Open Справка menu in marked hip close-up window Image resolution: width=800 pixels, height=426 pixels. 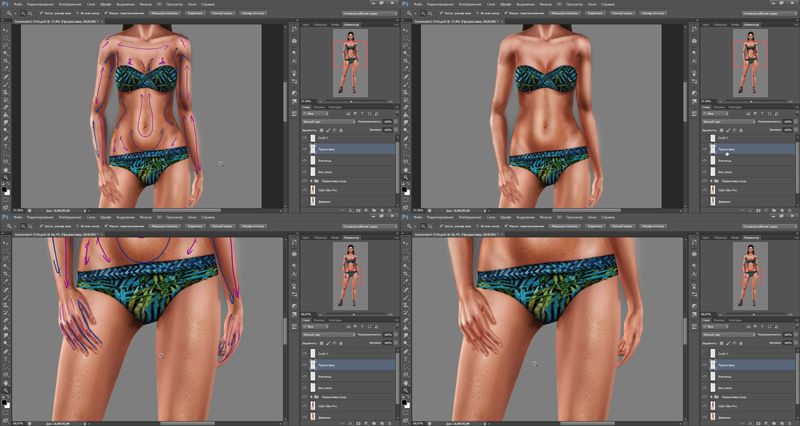click(x=208, y=219)
